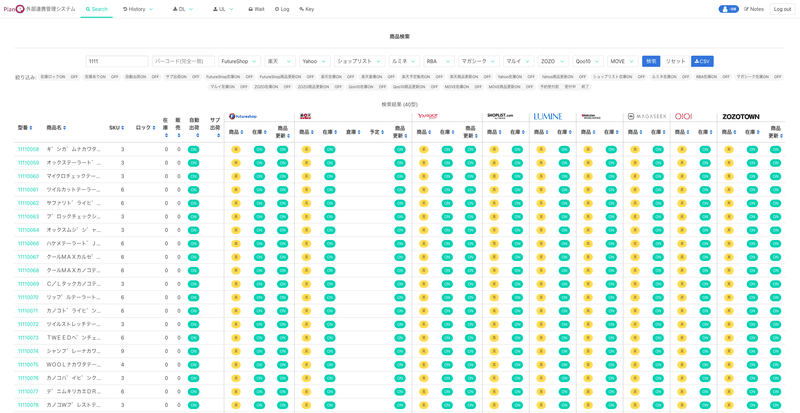Open product link 11110058
The width and height of the screenshot is (800, 413).
(x=28, y=150)
